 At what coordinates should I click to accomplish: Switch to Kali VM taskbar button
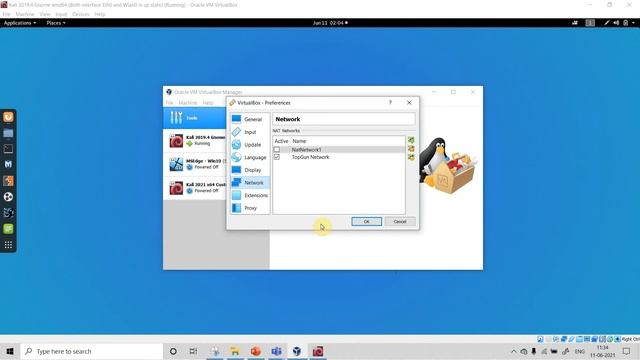318,351
